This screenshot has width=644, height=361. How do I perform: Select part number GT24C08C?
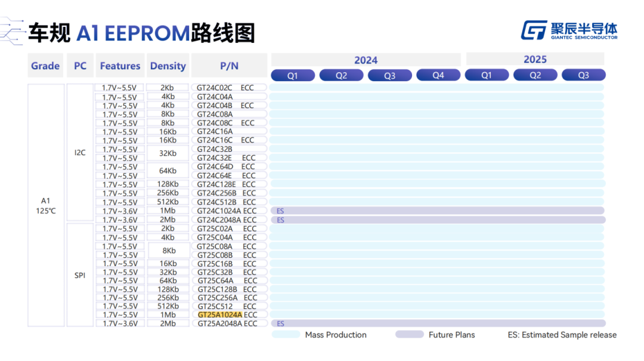(215, 123)
